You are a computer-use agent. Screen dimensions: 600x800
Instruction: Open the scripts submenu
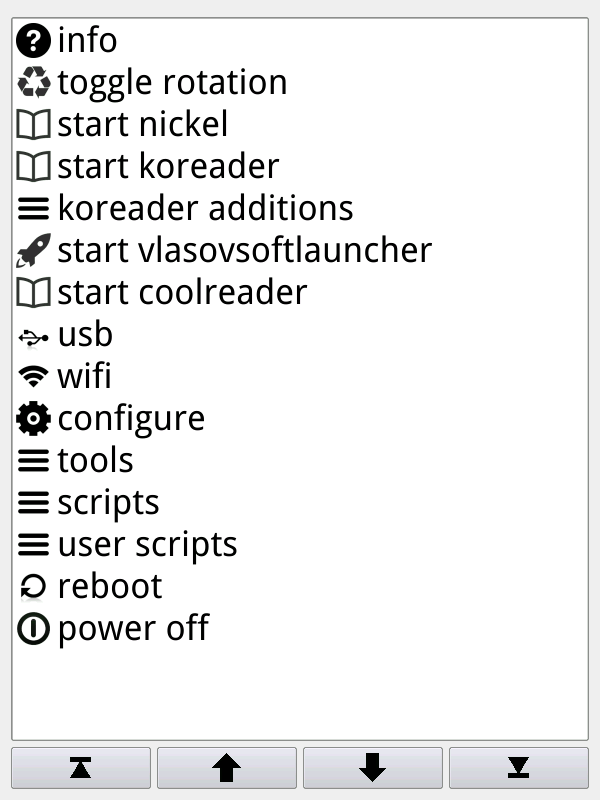coord(108,503)
